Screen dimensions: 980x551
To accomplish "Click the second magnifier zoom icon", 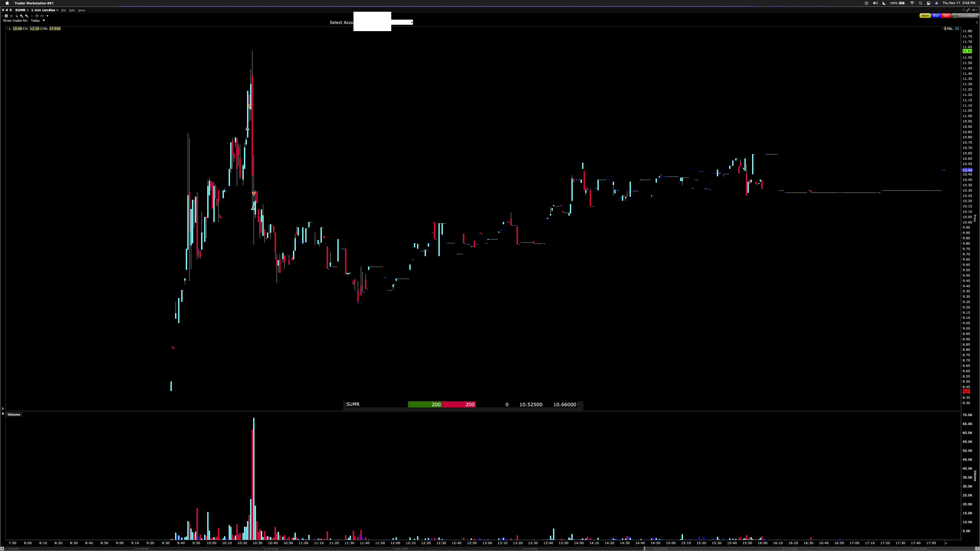I will pos(27,16).
